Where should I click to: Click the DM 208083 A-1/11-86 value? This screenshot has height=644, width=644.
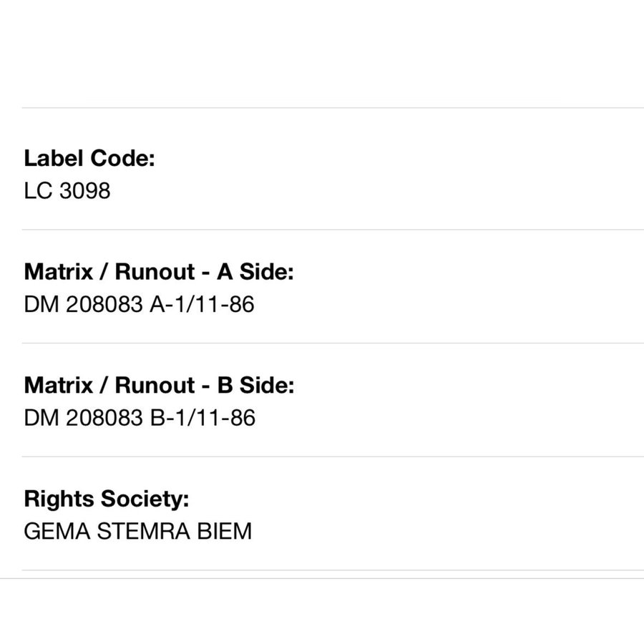[140, 304]
